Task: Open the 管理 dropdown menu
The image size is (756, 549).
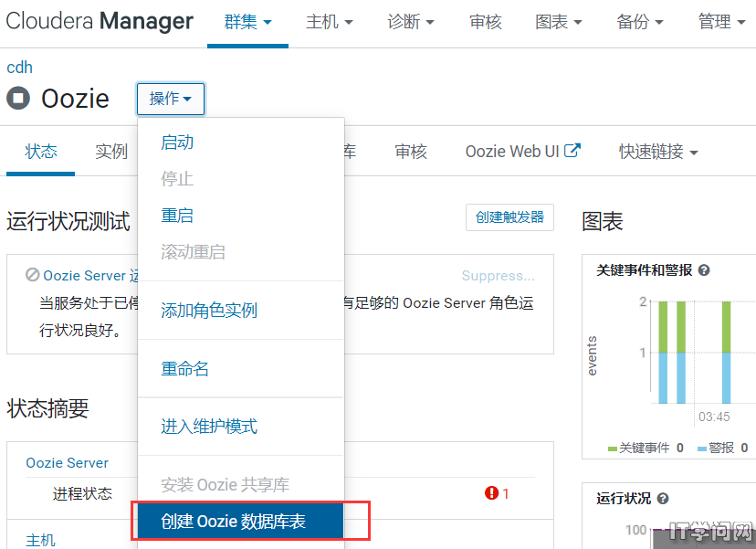Action: (x=722, y=22)
